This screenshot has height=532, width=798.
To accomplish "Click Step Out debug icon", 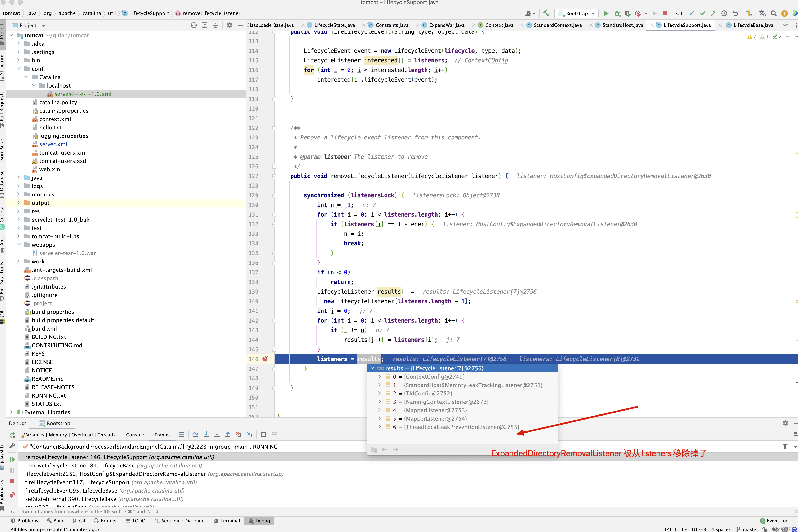I will click(x=228, y=435).
